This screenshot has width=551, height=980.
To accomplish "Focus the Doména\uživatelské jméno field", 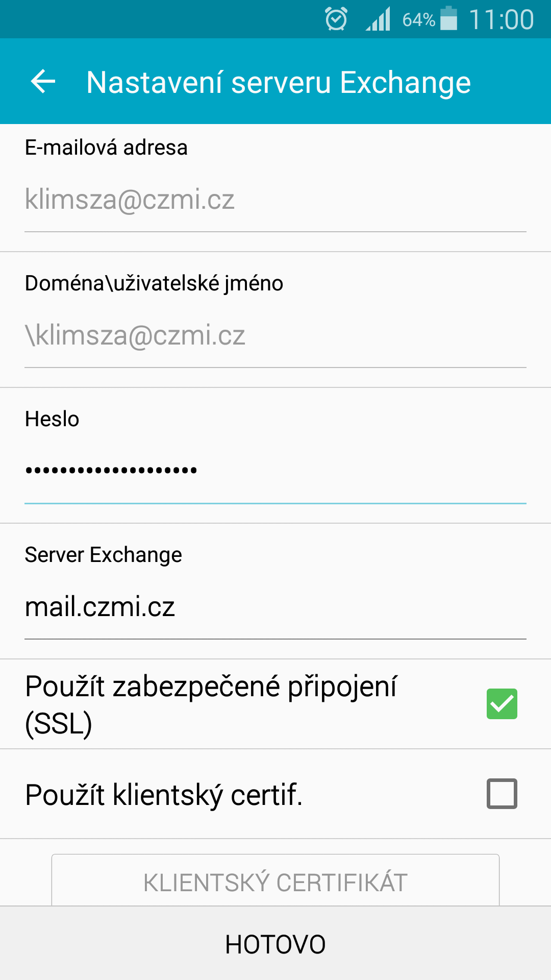I will pyautogui.click(x=275, y=336).
